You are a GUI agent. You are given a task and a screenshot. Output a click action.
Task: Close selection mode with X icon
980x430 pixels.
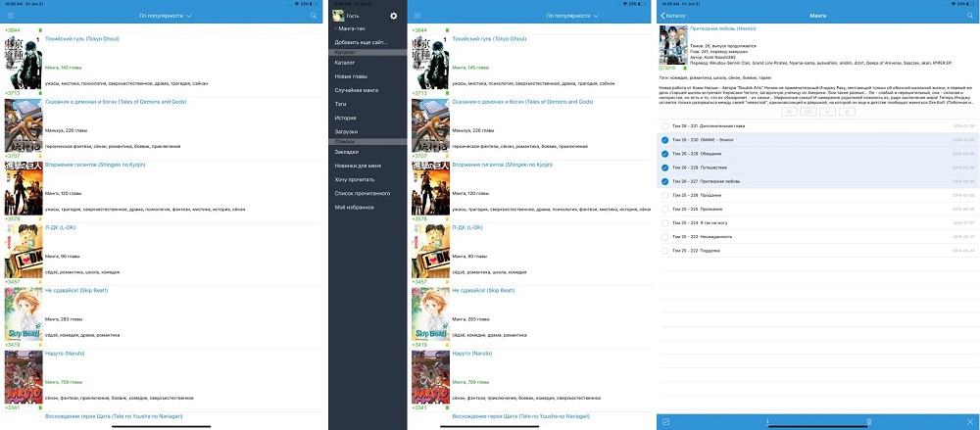pyautogui.click(x=970, y=422)
